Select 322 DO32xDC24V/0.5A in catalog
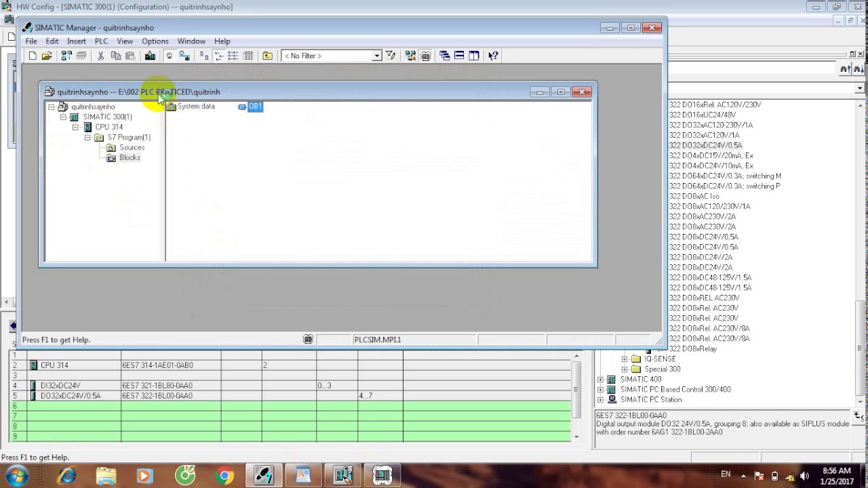 pos(705,146)
